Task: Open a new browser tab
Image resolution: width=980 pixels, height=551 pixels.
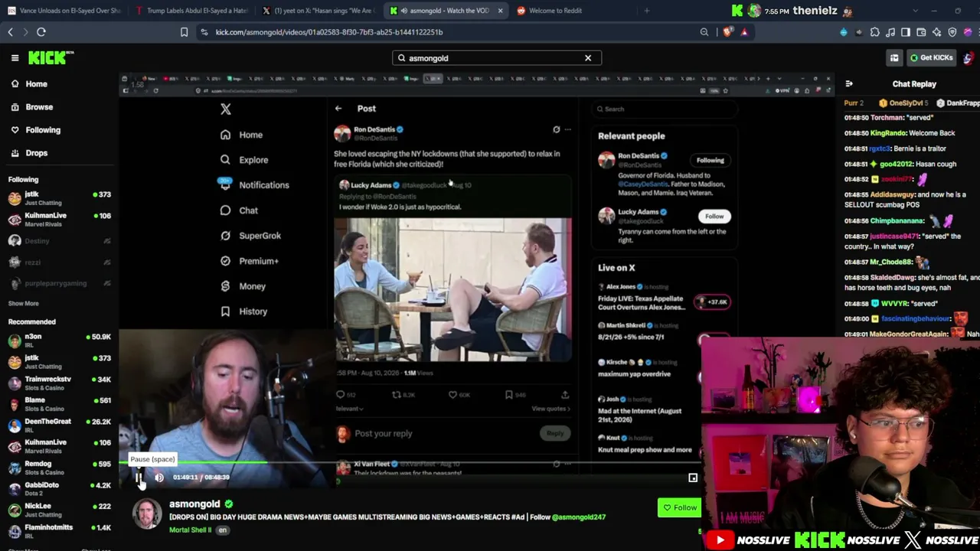Action: pos(647,11)
